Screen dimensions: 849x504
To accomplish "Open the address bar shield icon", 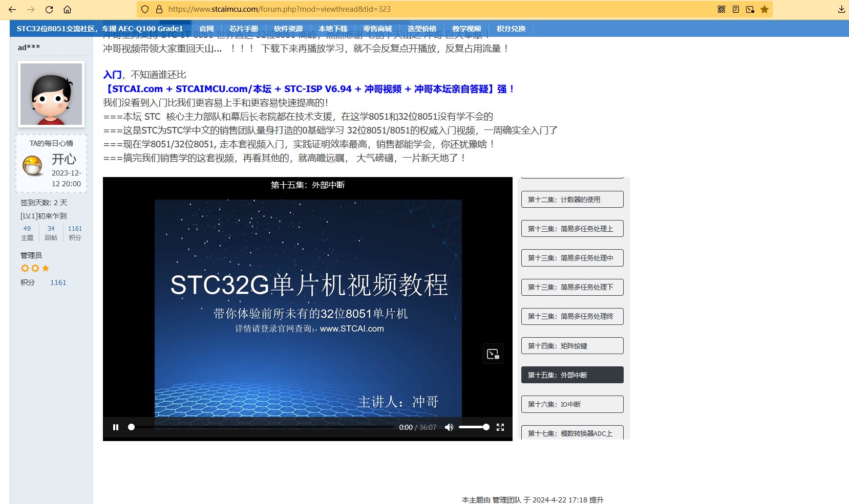I will (145, 9).
